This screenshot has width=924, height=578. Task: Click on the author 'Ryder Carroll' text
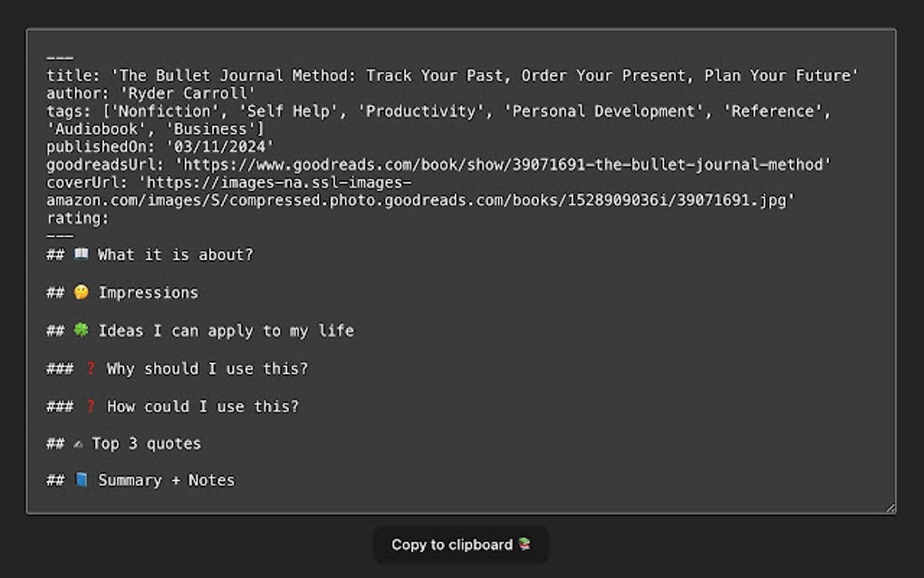(188, 93)
